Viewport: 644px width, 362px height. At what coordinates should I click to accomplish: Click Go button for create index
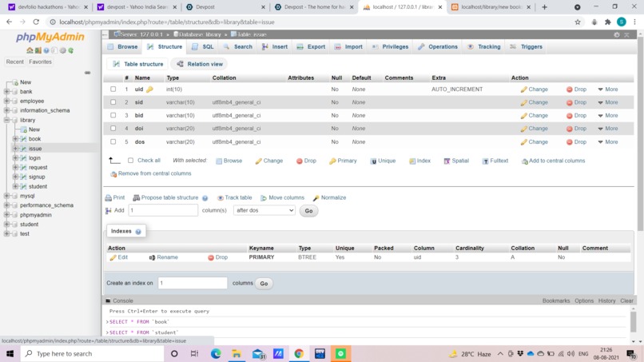(264, 284)
